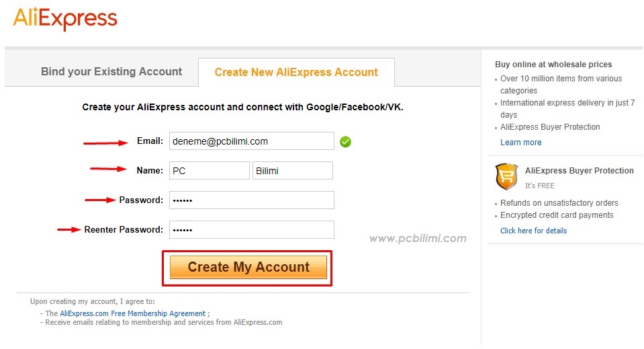Screen dimensions: 644x349
Task: Open the Free Membership Agreement link
Action: coord(132,313)
